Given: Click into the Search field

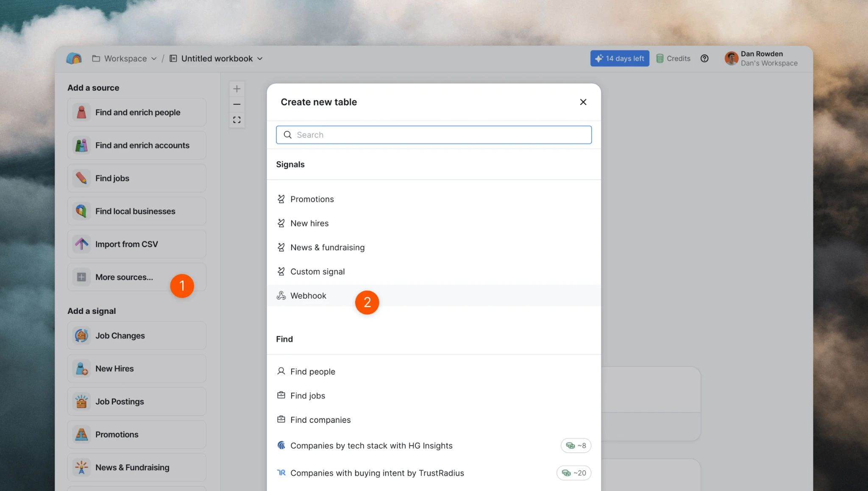Looking at the screenshot, I should click(434, 135).
